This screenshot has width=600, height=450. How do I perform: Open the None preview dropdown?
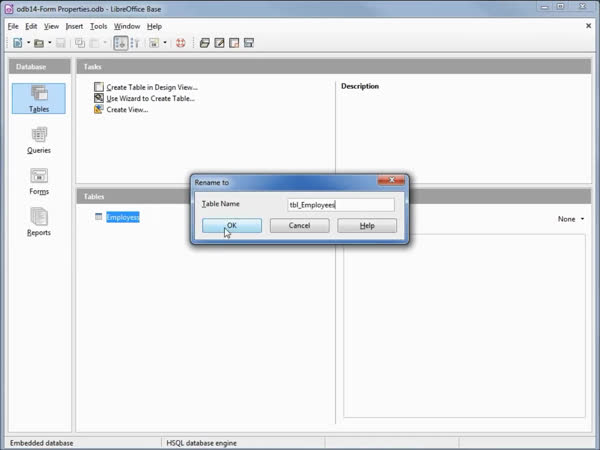pyautogui.click(x=571, y=219)
